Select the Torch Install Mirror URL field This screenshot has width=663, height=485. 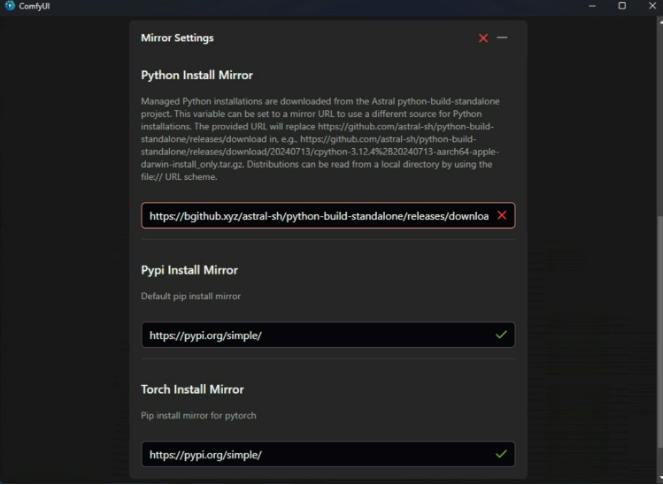point(318,454)
